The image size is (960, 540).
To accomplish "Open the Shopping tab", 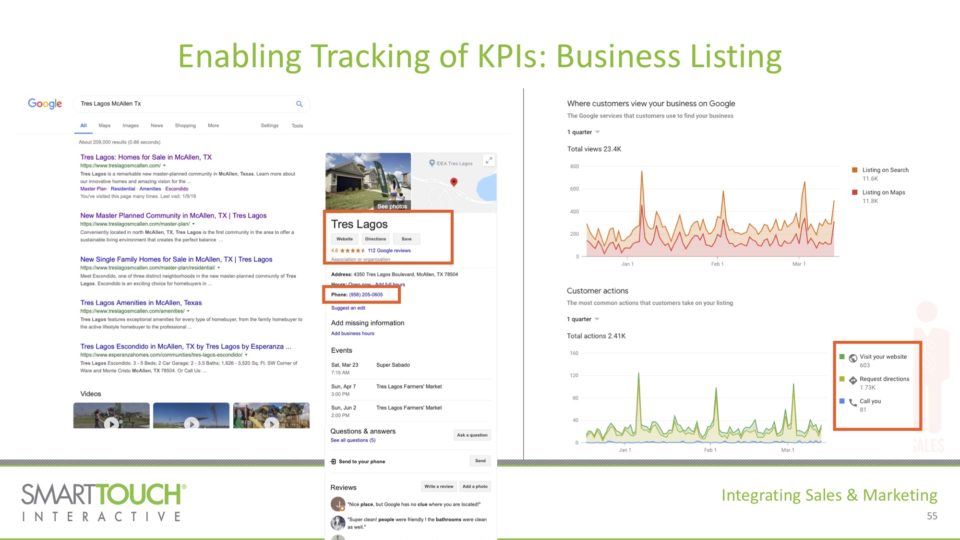I will click(186, 126).
